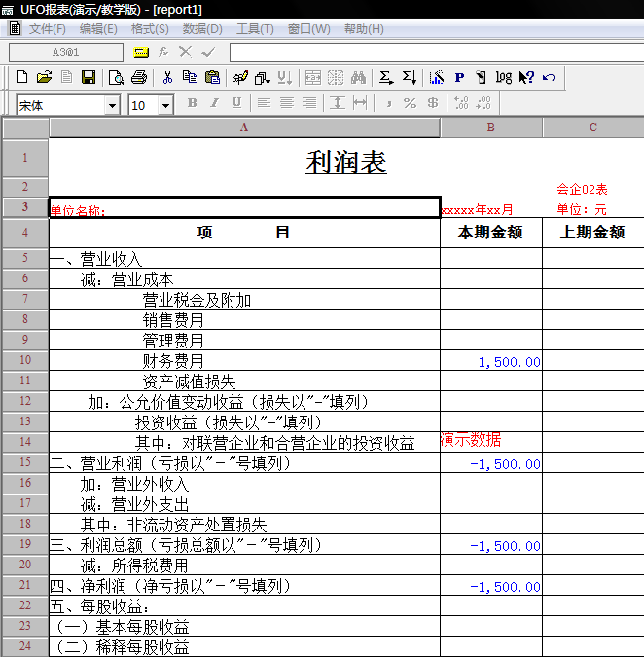
Task: Click the vertical sum icon
Action: (410, 77)
